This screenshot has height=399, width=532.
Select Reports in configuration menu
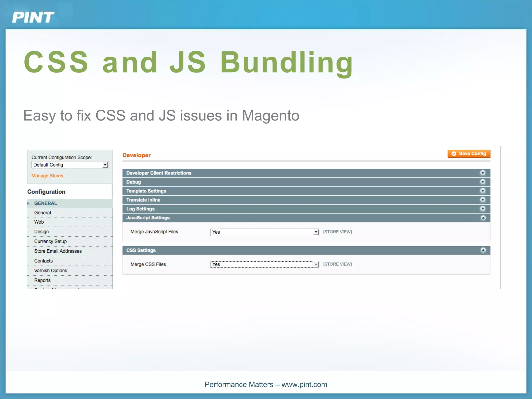point(70,281)
